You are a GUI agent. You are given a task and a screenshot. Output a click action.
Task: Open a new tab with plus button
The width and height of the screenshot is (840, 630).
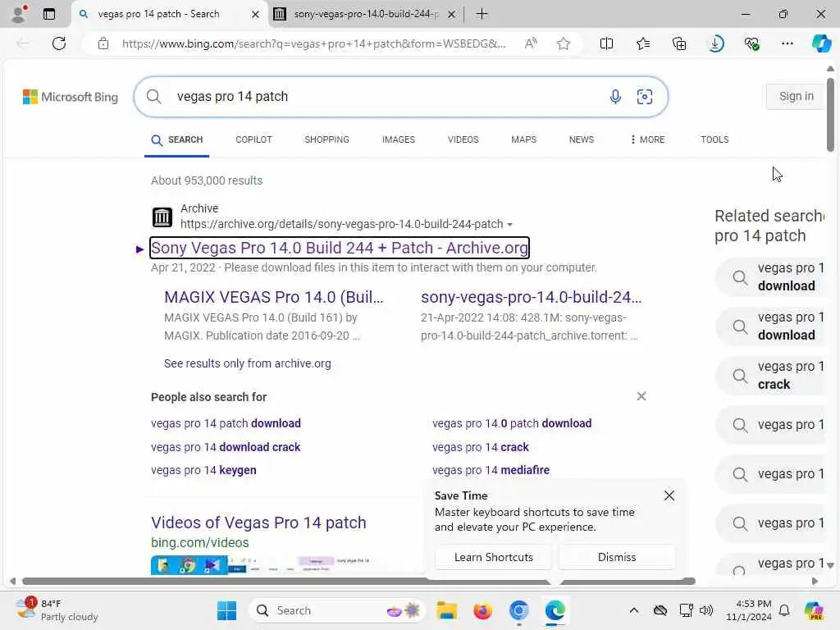tap(482, 14)
